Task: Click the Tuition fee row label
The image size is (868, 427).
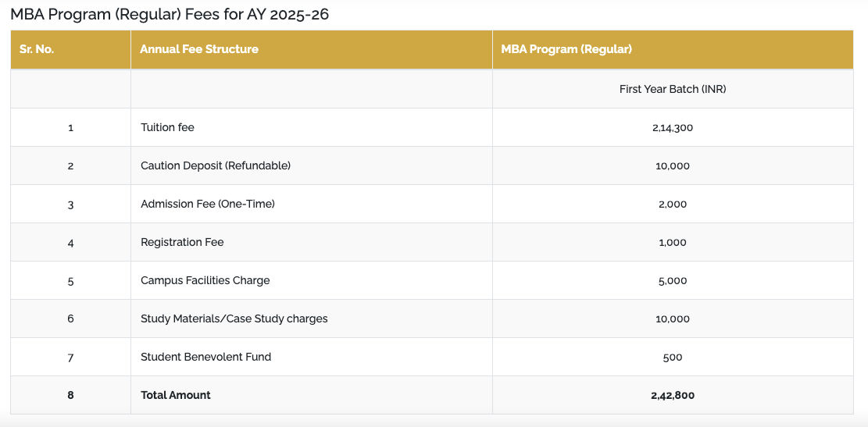Action: coord(167,127)
